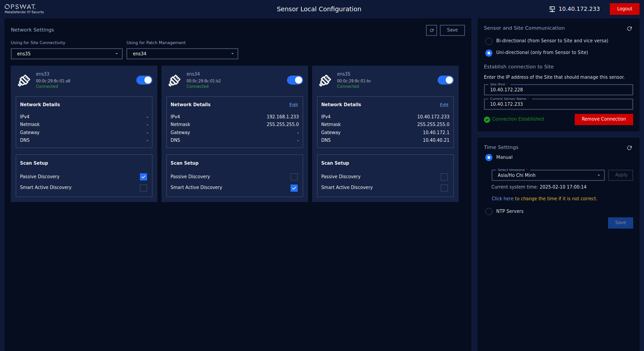644x351 pixels.
Task: Edit ens34 network details
Action: pos(294,105)
